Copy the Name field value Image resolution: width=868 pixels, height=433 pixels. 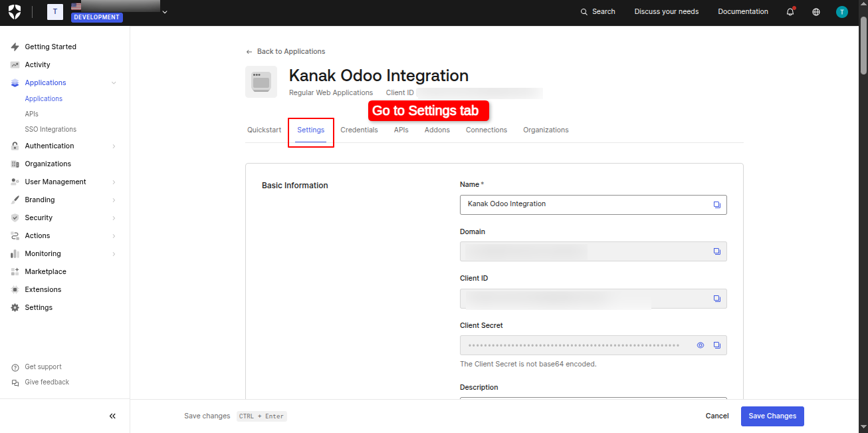pos(716,205)
